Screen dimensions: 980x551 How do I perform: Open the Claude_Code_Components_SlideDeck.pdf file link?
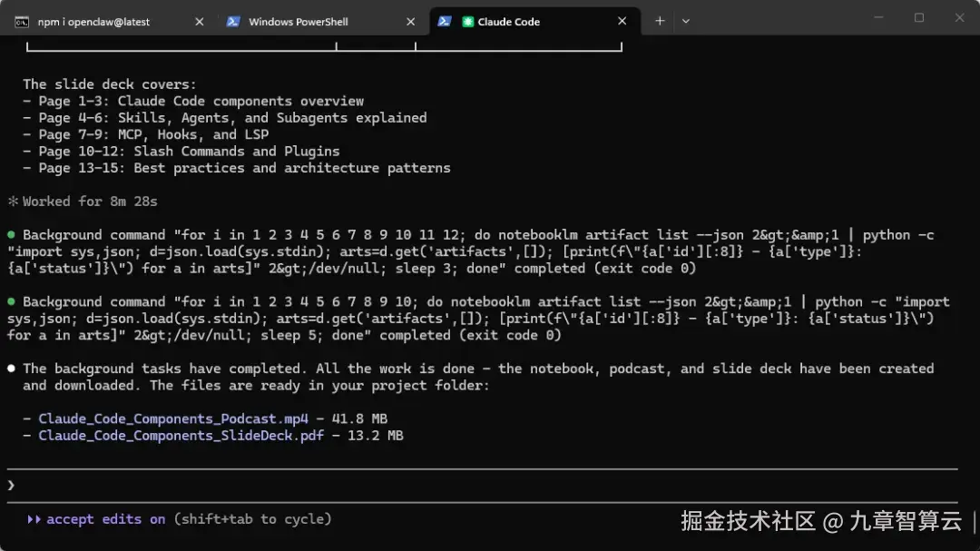tap(181, 436)
